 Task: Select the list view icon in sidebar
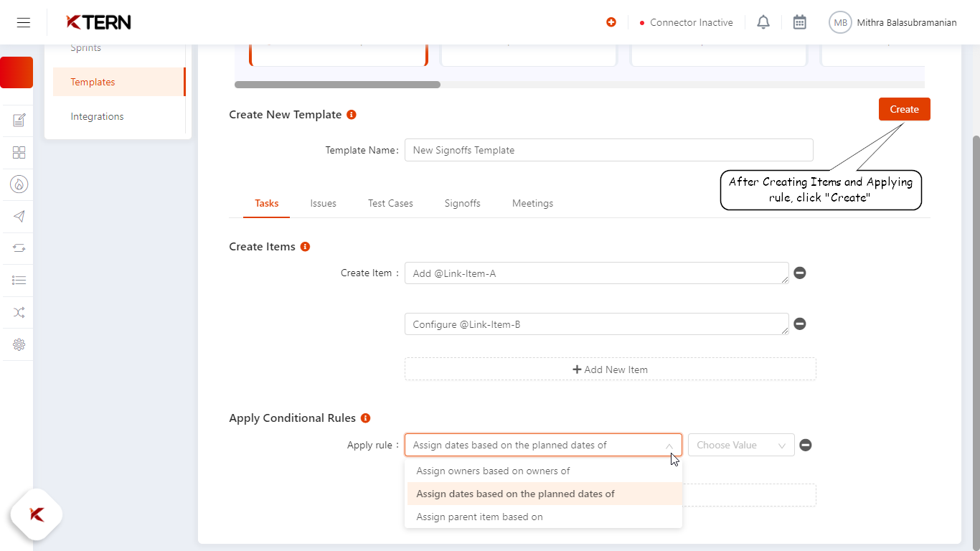pyautogui.click(x=18, y=280)
